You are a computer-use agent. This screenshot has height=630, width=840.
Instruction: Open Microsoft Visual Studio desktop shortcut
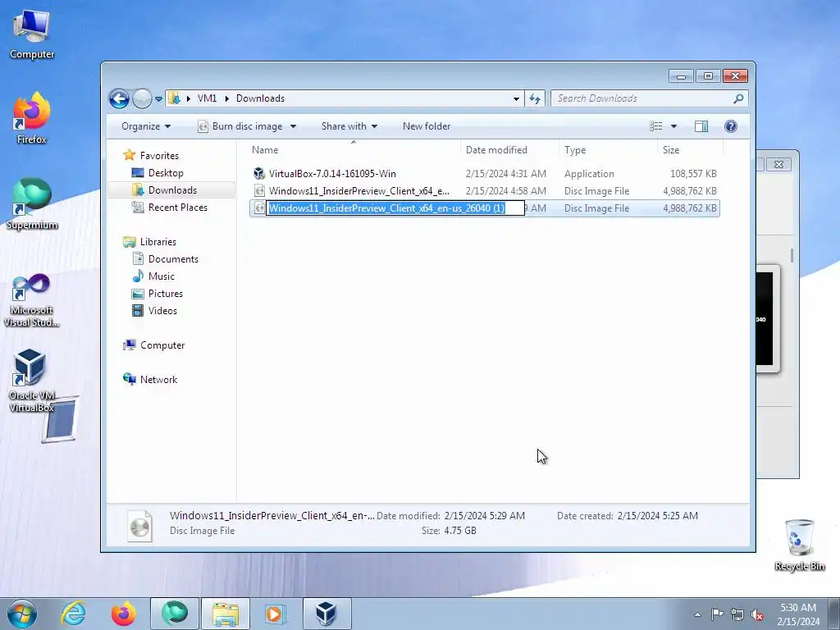32,300
